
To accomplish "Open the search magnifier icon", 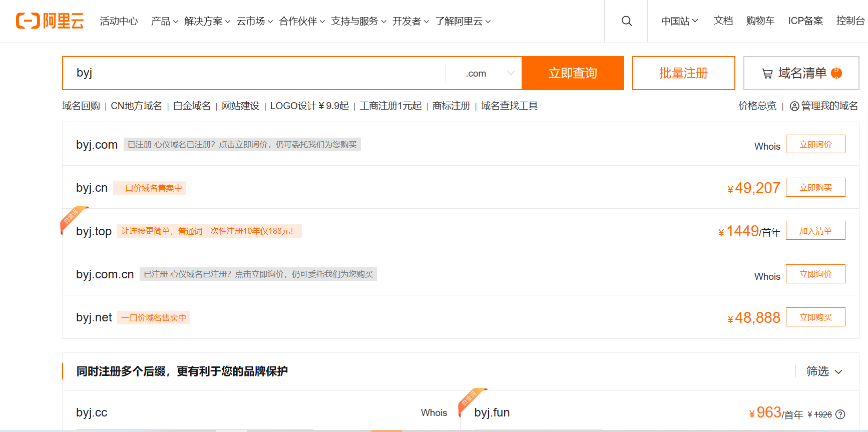I will click(x=626, y=21).
